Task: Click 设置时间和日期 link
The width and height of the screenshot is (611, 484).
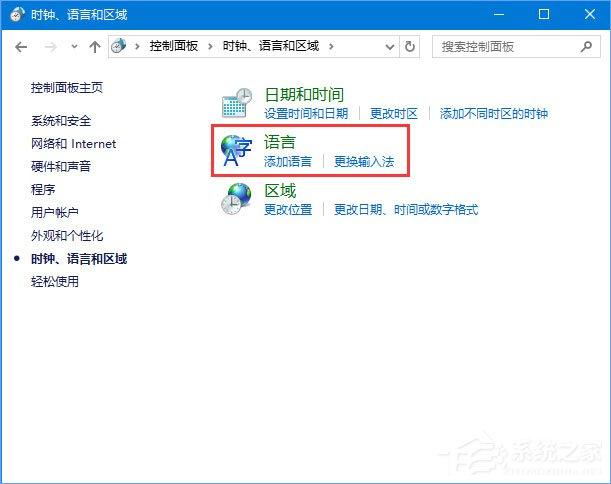Action: click(x=306, y=113)
